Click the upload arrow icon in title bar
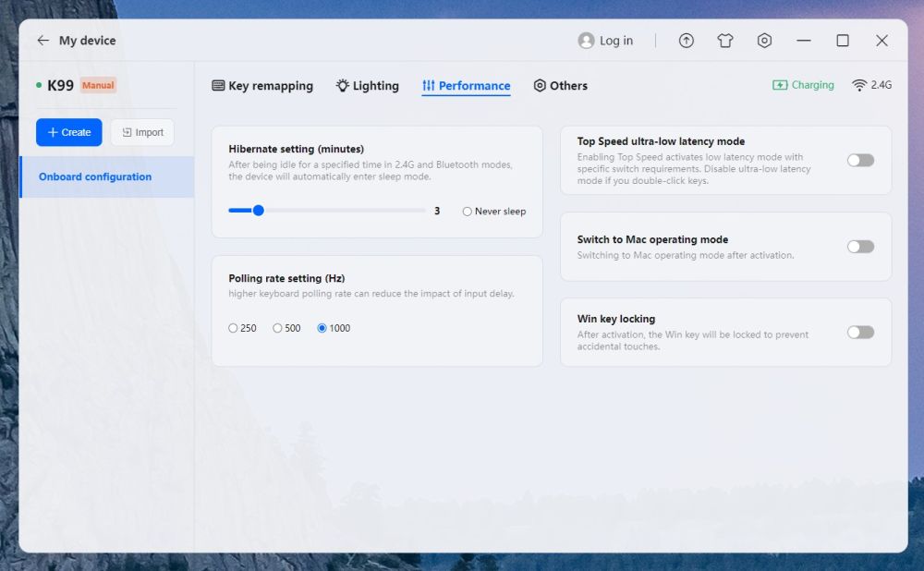The height and width of the screenshot is (571, 924). click(x=686, y=41)
